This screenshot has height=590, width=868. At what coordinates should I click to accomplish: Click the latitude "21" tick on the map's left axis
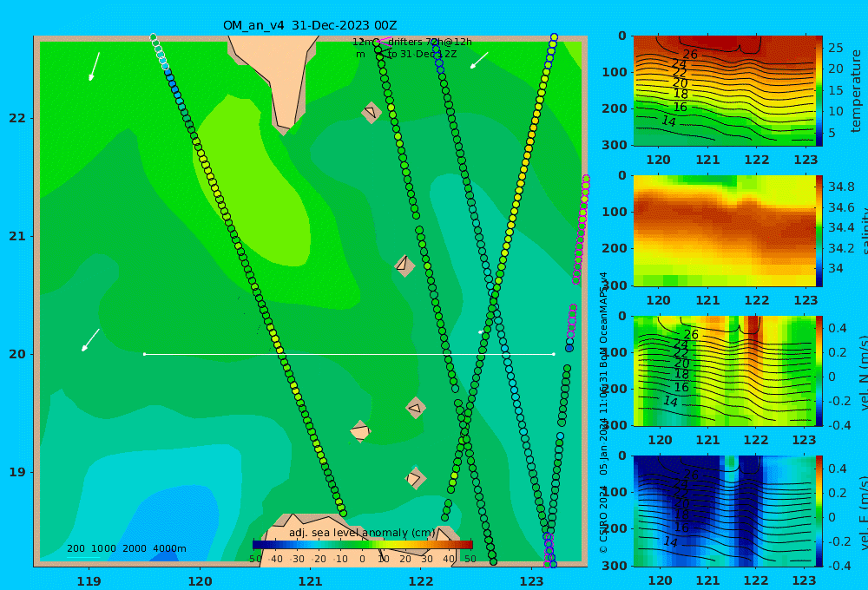pos(17,236)
